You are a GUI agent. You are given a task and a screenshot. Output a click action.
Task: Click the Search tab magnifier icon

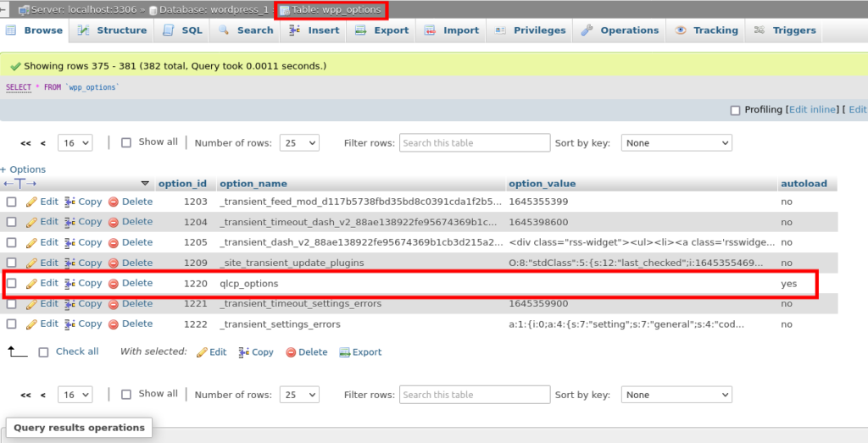click(x=224, y=30)
